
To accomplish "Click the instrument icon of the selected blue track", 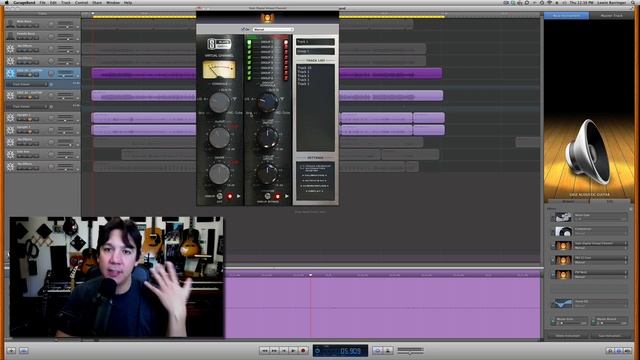I will 11,73.
